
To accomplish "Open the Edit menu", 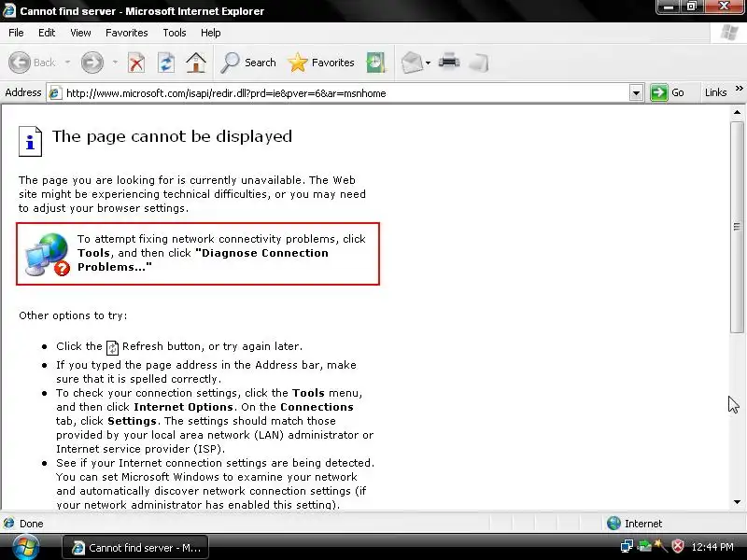I will click(x=47, y=33).
